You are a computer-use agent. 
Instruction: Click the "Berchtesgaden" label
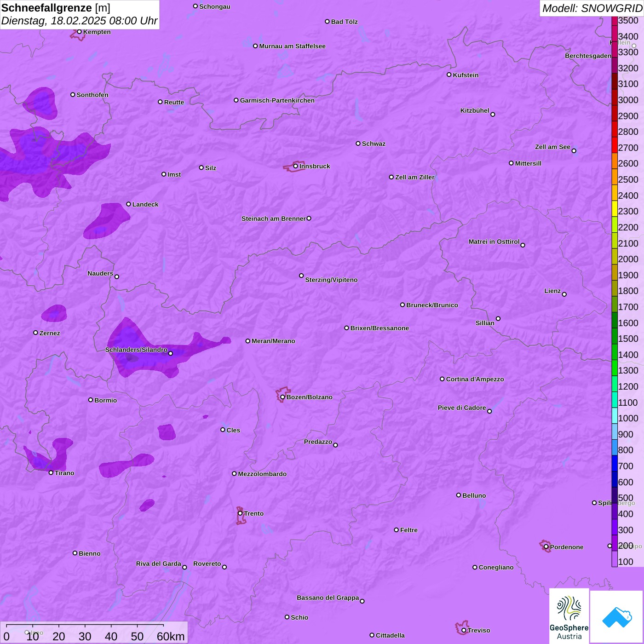tap(588, 56)
